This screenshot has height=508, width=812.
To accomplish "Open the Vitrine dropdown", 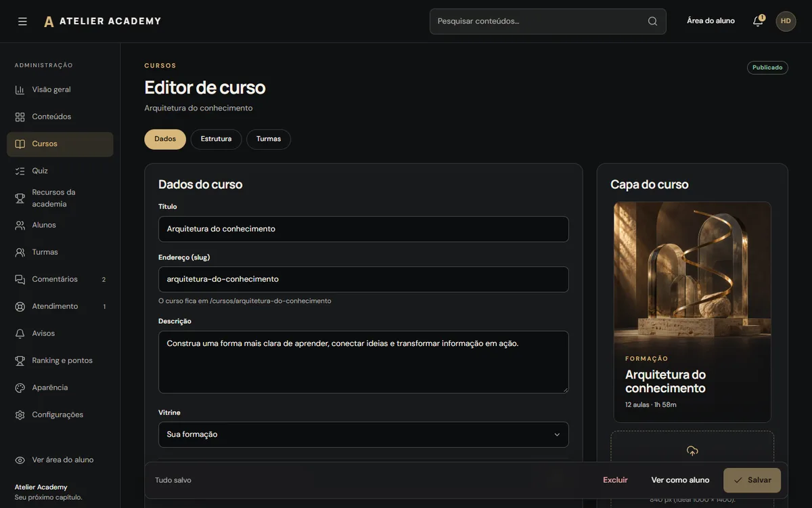I will (x=363, y=434).
